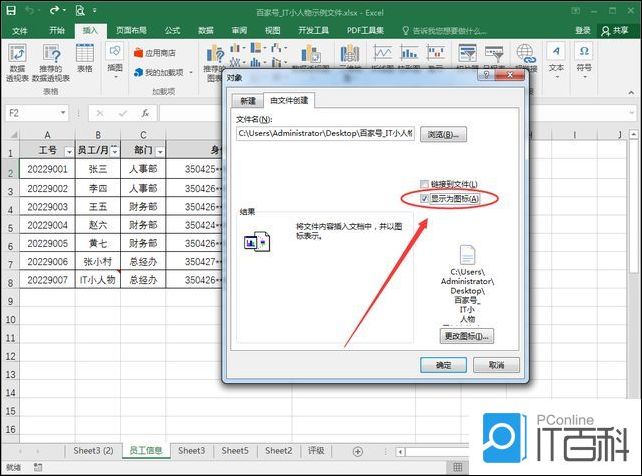Click the Change Icon (更改图标) button
The height and width of the screenshot is (476, 642).
[466, 336]
